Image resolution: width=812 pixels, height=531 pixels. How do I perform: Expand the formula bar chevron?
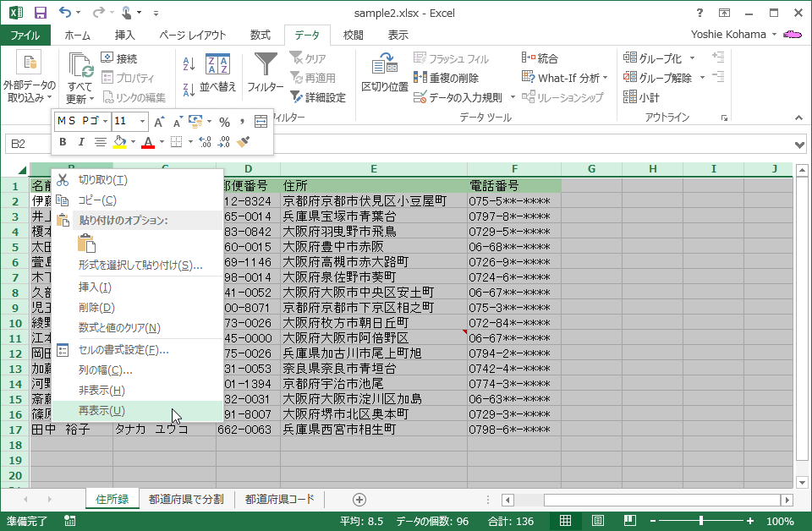pyautogui.click(x=799, y=145)
